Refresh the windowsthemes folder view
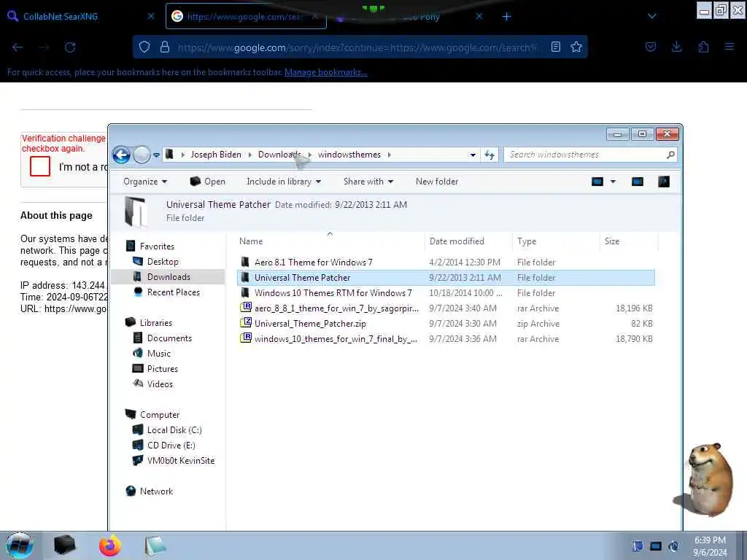 pyautogui.click(x=489, y=155)
